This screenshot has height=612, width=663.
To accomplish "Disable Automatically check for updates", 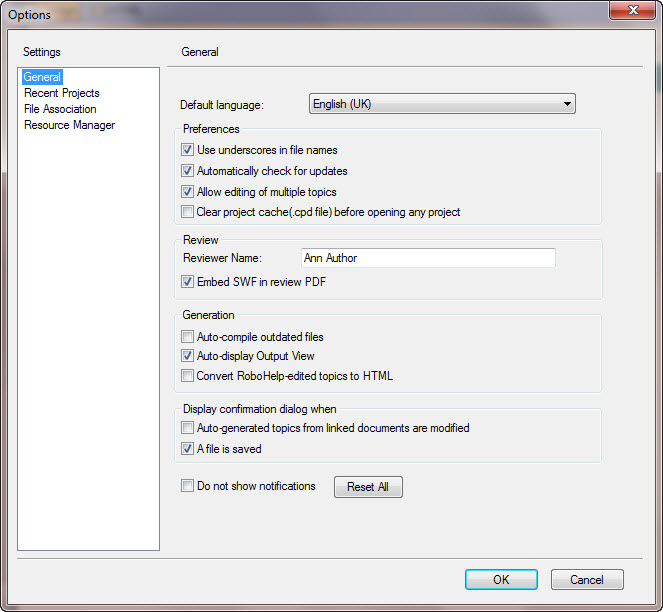I will (x=187, y=171).
